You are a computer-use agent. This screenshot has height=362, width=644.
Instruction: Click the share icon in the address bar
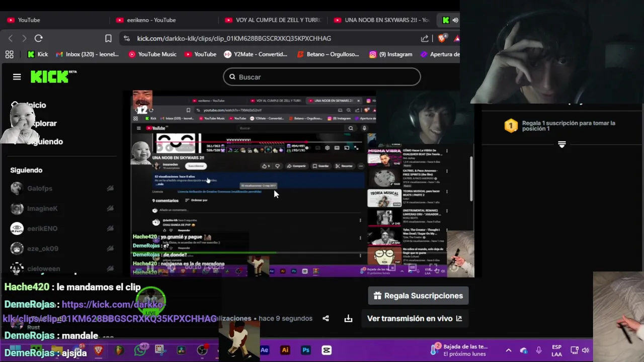coord(425,38)
